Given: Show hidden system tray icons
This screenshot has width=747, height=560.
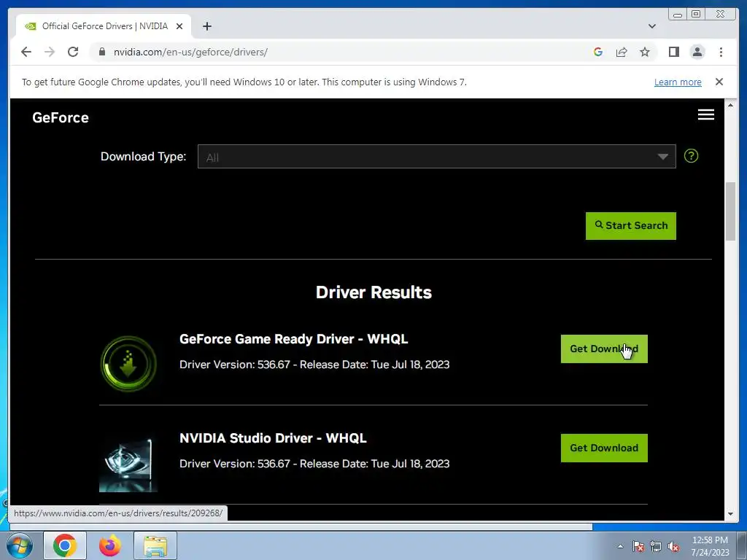Looking at the screenshot, I should coord(620,546).
